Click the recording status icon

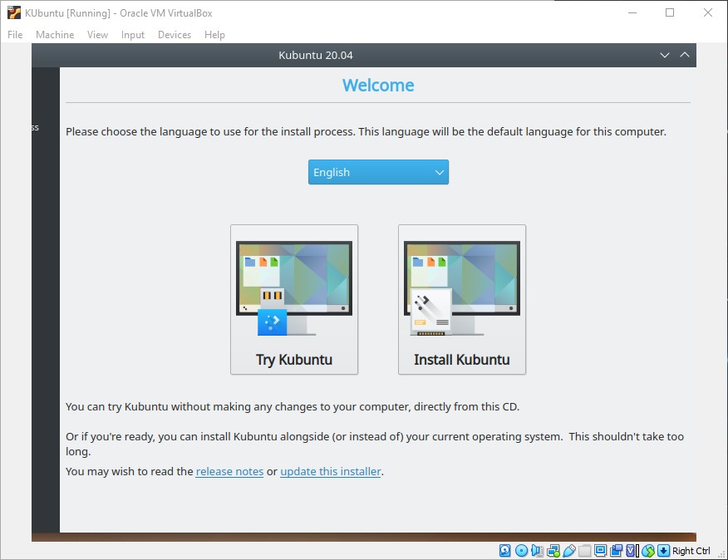pos(616,551)
